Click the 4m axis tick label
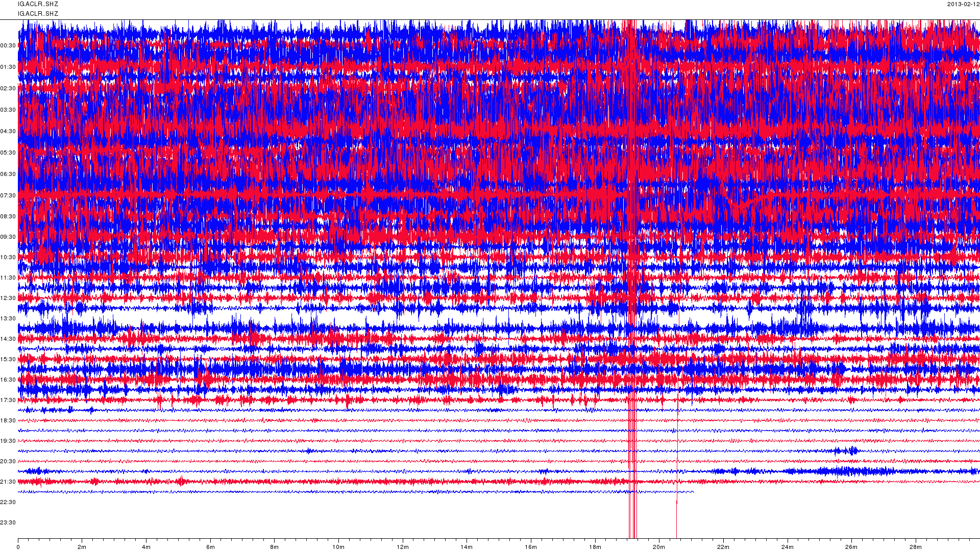Viewport: 980px width, 551px height. (146, 547)
